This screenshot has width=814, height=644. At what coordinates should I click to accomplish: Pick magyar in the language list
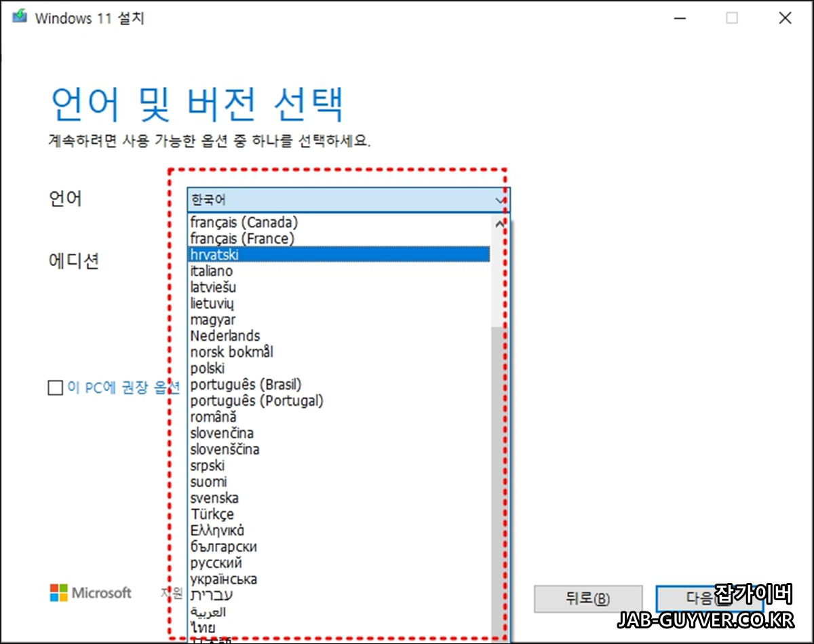click(339, 320)
